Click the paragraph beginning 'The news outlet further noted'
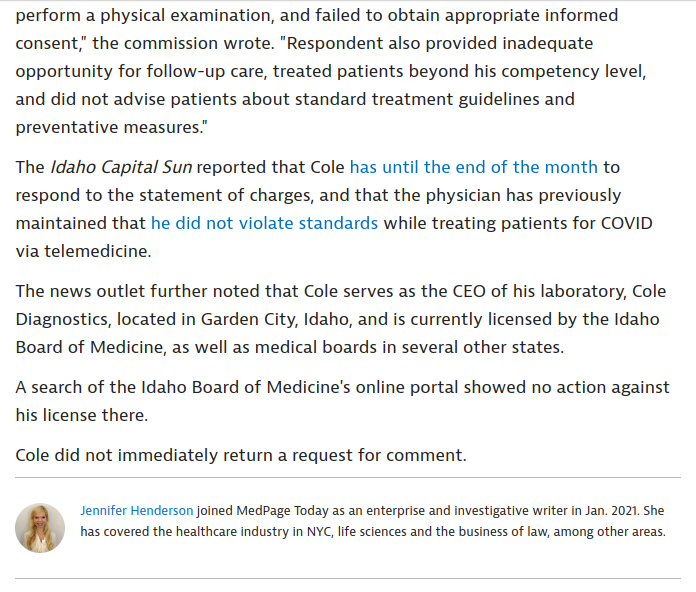 pos(341,319)
